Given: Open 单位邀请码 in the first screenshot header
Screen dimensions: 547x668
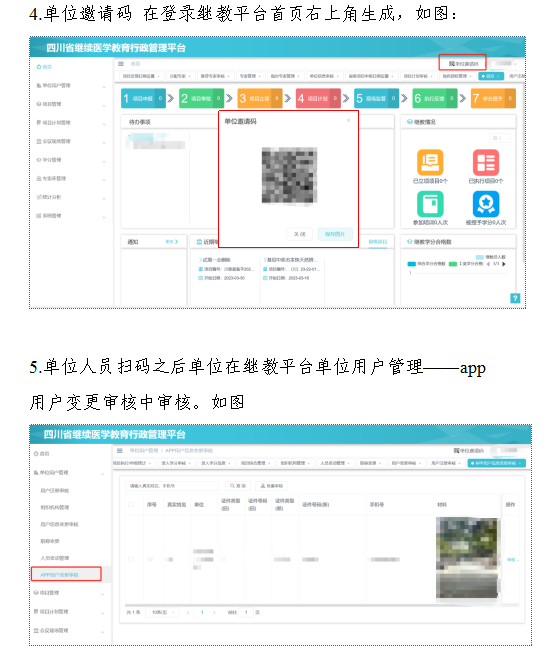Looking at the screenshot, I should (x=463, y=63).
